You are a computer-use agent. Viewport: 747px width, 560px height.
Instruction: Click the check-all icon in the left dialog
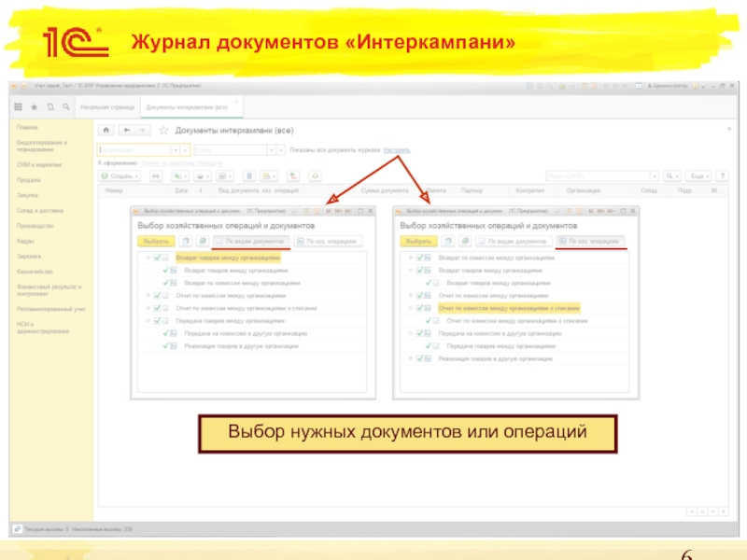(x=203, y=241)
